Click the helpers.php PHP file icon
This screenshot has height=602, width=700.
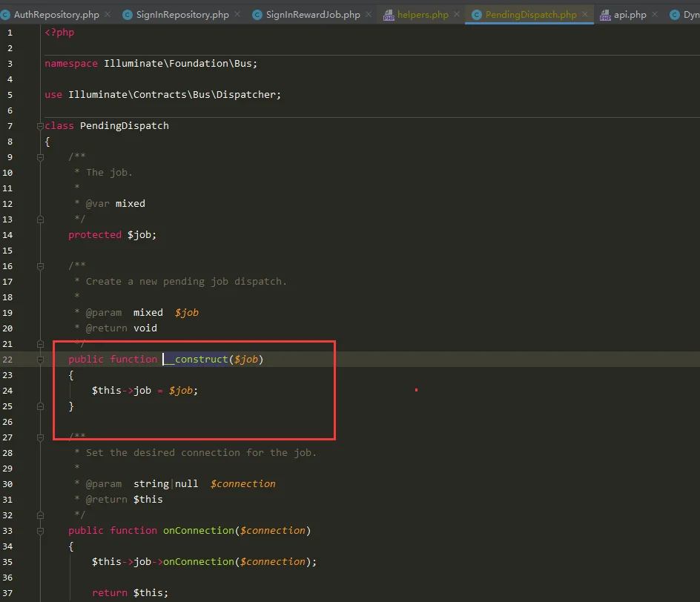coord(389,15)
